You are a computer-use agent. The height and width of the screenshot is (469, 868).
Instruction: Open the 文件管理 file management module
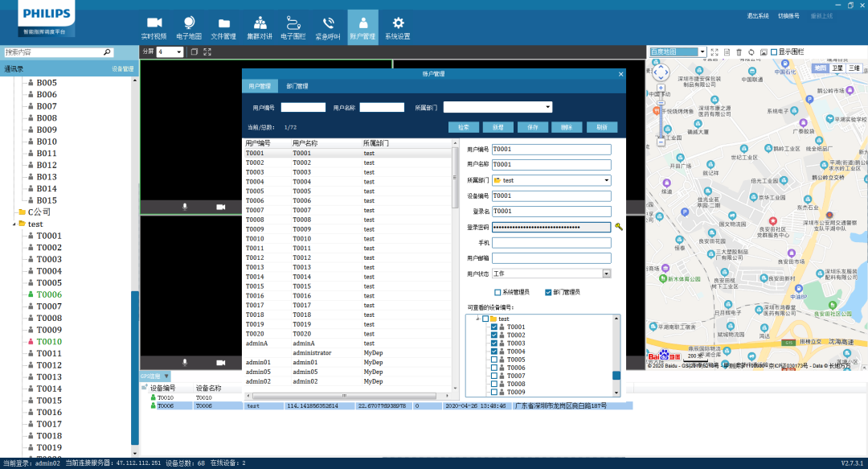223,27
